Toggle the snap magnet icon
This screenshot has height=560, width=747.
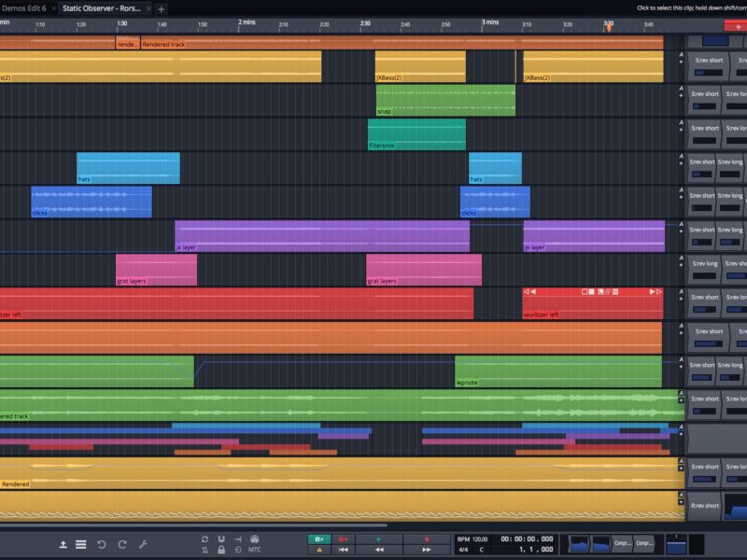[x=220, y=539]
